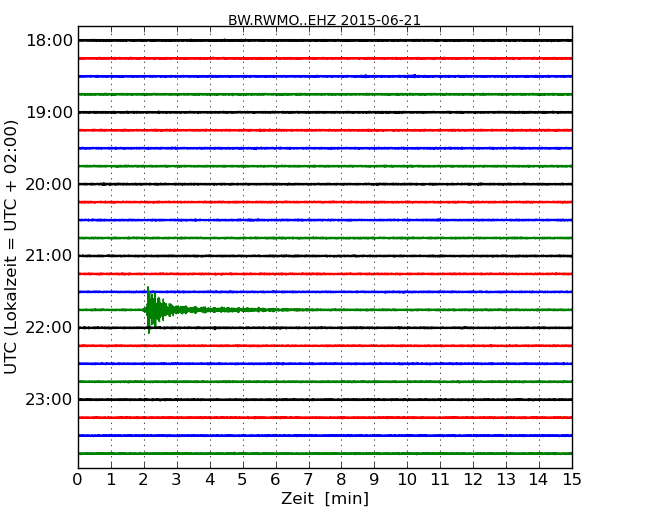Click the x-axis tick label 15
Screen dimensions: 650x520
point(572,479)
